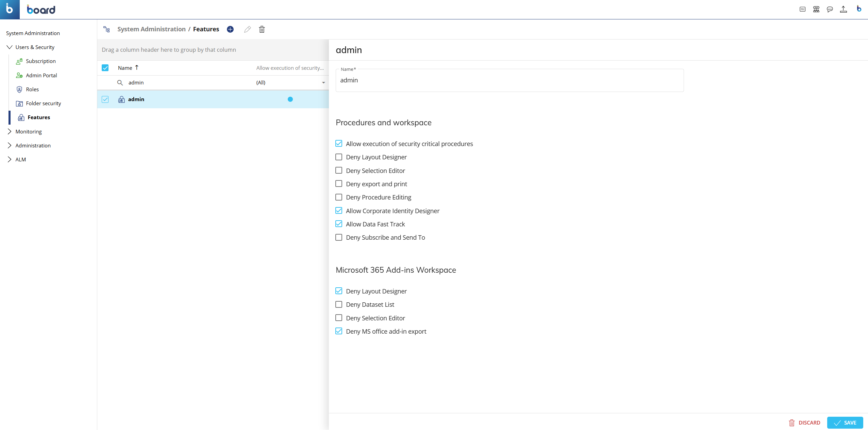This screenshot has height=430, width=868.
Task: Sort by the Name column header
Action: pos(125,68)
